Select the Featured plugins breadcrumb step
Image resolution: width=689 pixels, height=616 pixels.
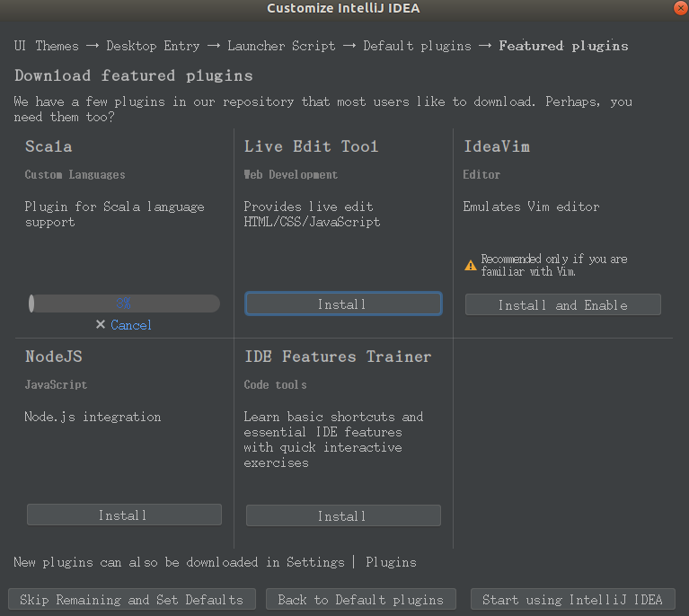tap(563, 46)
